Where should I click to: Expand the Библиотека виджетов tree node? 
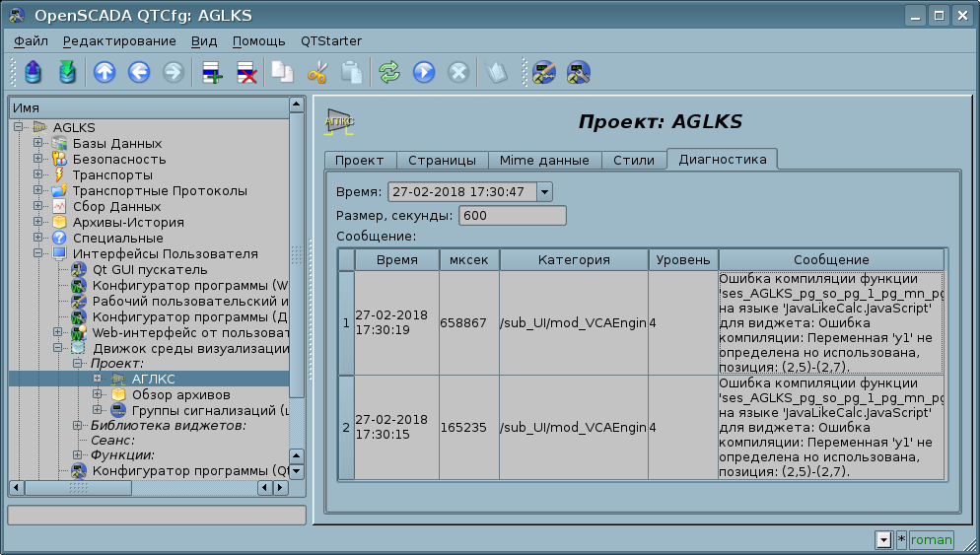(78, 425)
